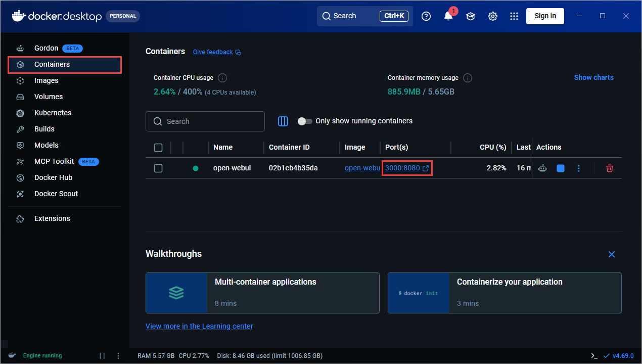Image resolution: width=642 pixels, height=364 pixels.
Task: Click View more in the Learning center
Action: [x=199, y=326]
